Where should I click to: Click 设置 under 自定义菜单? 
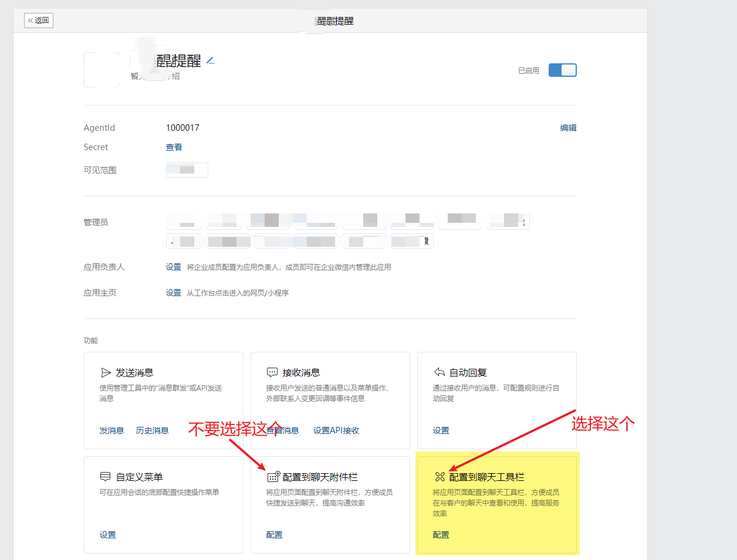[x=107, y=535]
